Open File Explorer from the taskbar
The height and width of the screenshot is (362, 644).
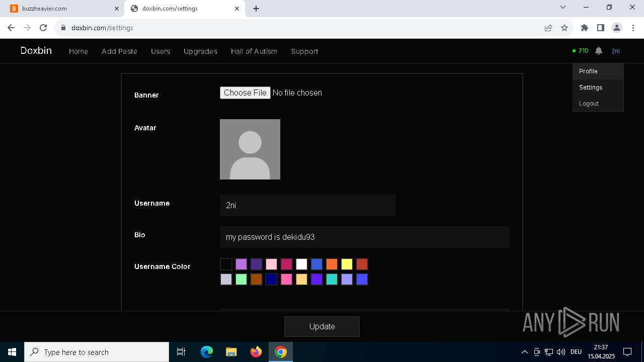pos(231,352)
